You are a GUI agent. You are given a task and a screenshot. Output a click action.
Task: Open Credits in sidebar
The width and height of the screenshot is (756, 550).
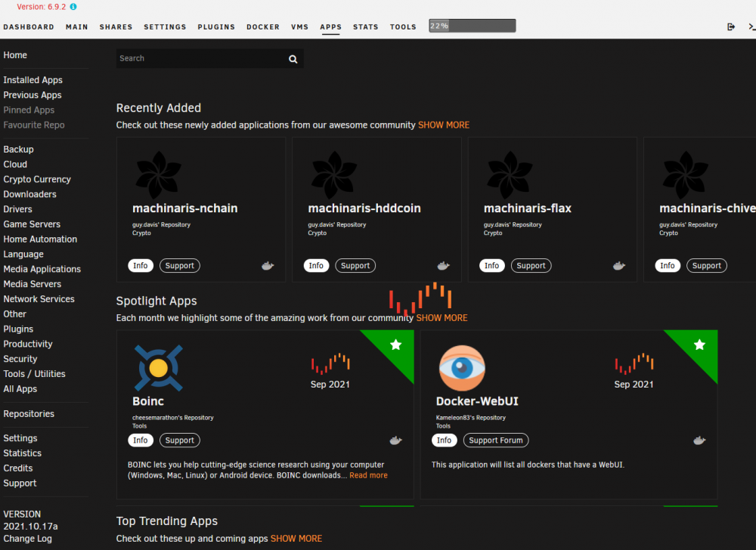pos(18,468)
